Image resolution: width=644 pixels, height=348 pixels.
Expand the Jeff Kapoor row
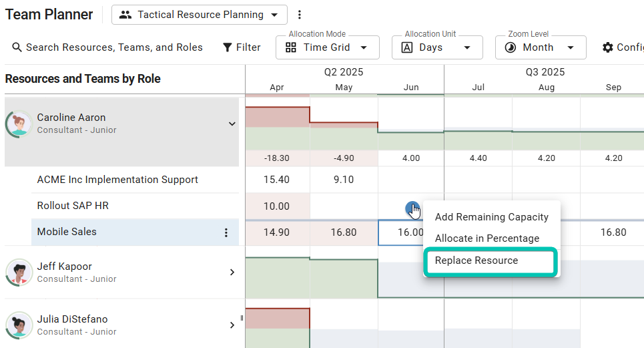232,272
